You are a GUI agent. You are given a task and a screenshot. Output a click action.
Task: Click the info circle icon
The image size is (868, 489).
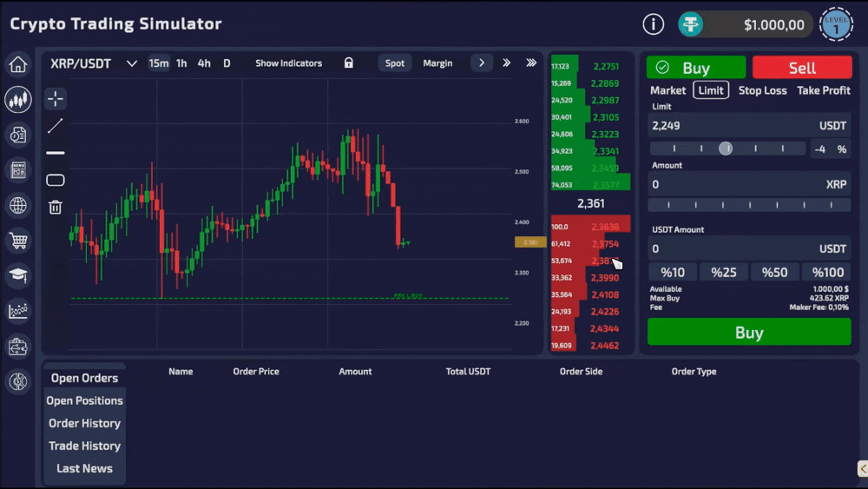(654, 24)
